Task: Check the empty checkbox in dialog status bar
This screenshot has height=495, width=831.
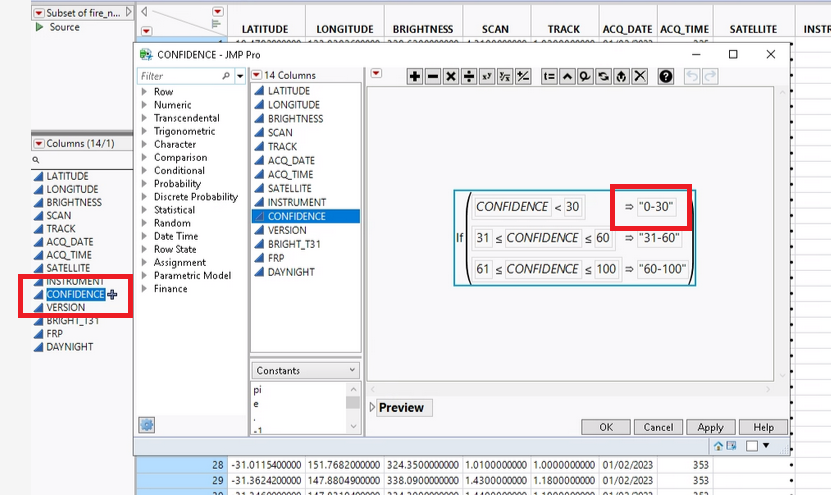Action: click(752, 446)
